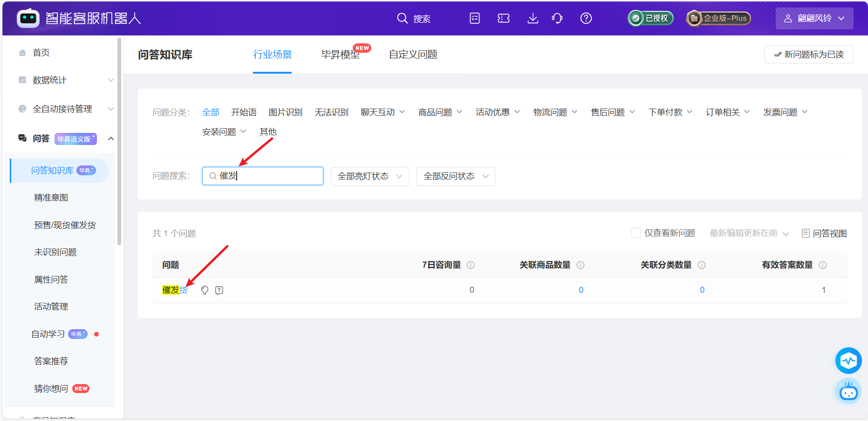Click the 7日咨询量 info icon
This screenshot has width=868, height=421.
click(x=471, y=265)
